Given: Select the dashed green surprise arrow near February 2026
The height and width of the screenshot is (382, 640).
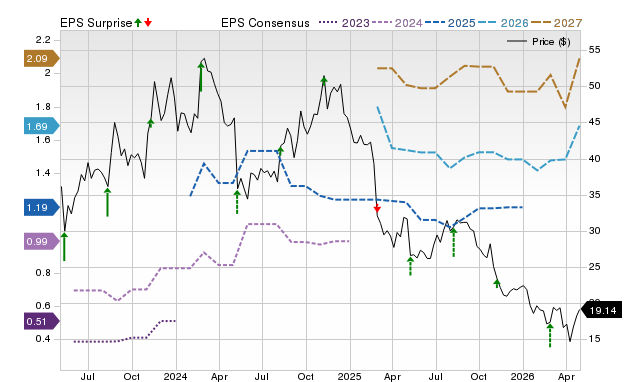Looking at the screenshot, I should pos(550,335).
